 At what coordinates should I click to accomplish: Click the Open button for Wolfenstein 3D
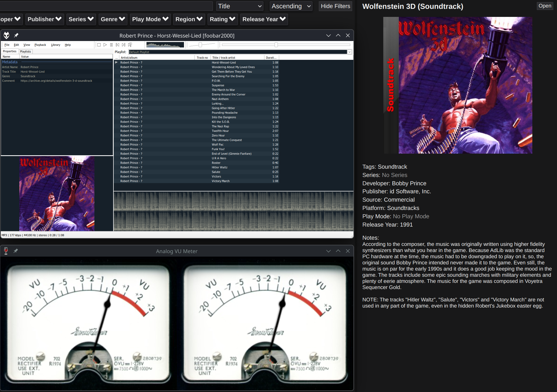[x=545, y=6]
